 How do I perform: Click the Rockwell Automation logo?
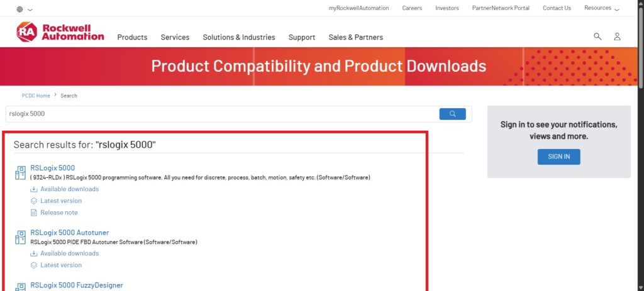pyautogui.click(x=60, y=32)
